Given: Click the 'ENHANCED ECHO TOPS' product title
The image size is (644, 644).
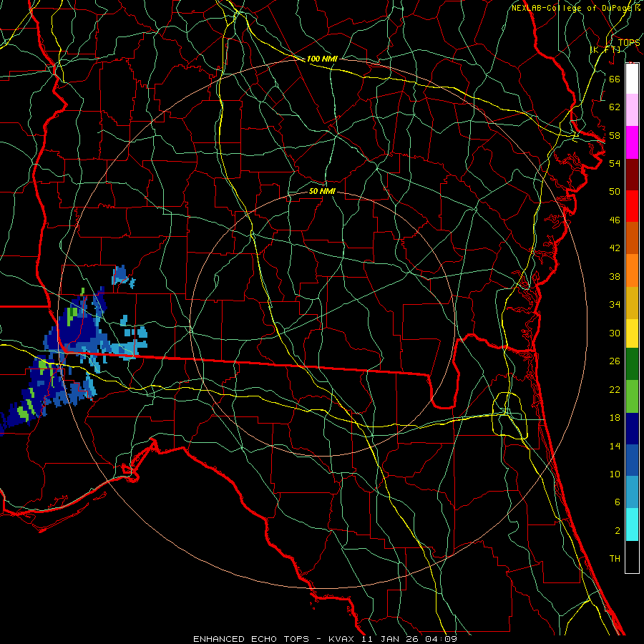Looking at the screenshot, I should click(x=251, y=639).
